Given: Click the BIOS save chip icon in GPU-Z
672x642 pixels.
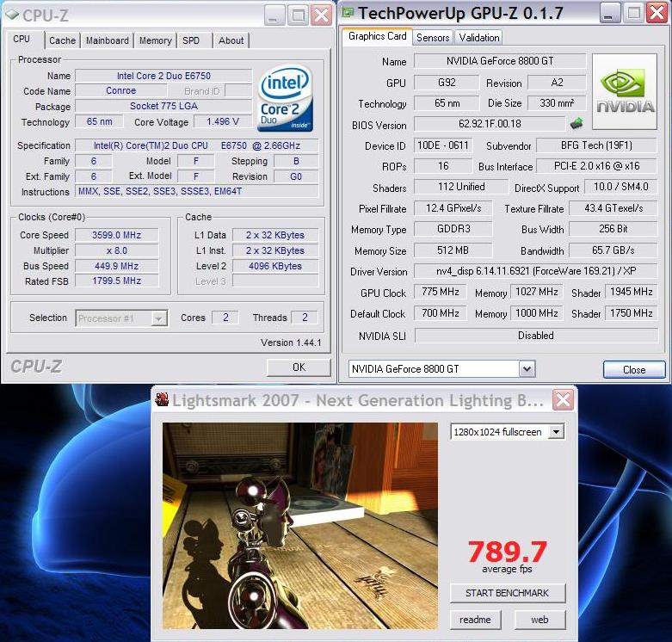Looking at the screenshot, I should click(576, 124).
